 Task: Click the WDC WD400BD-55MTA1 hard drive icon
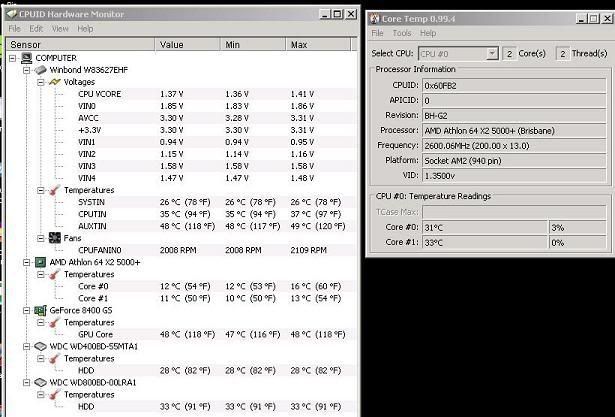(x=40, y=346)
